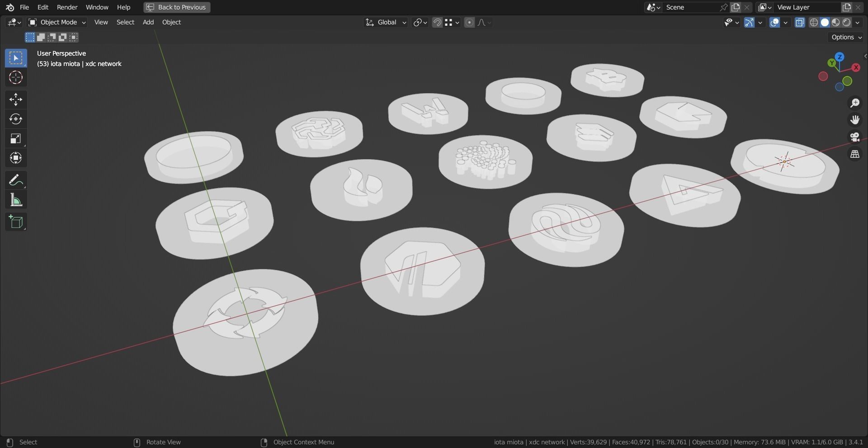The image size is (868, 448).
Task: Click the Pan view hand icon
Action: click(x=855, y=120)
